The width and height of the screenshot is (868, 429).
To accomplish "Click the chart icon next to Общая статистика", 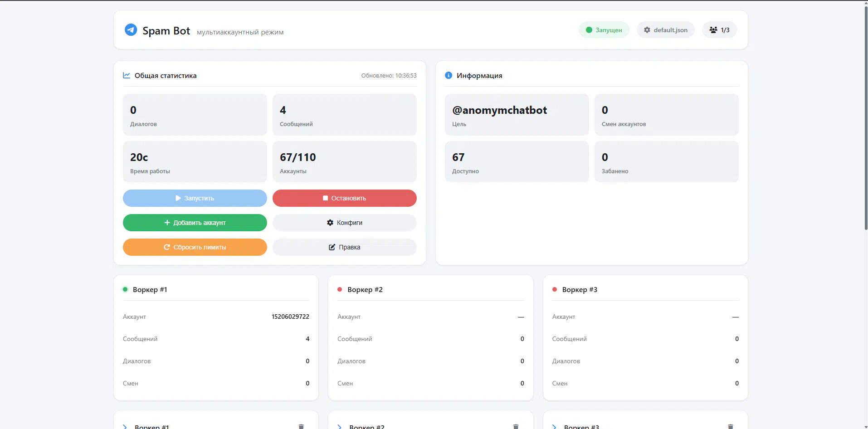I will pos(127,75).
